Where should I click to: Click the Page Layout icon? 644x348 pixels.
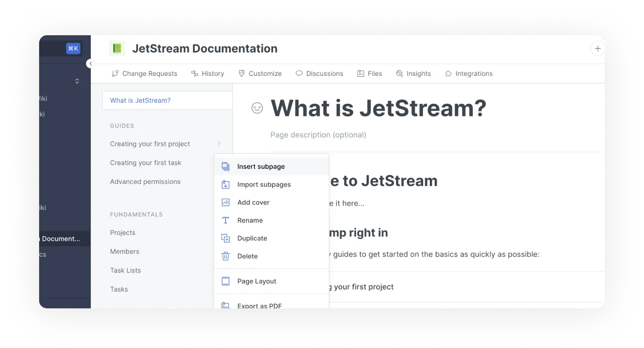click(225, 281)
